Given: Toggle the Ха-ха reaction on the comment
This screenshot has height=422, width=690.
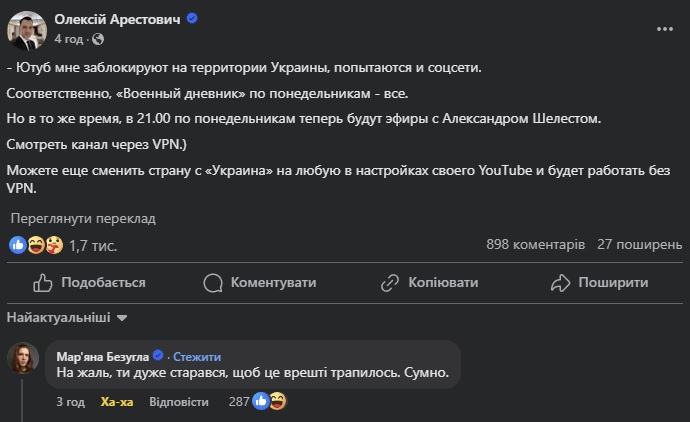Looking at the screenshot, I should click(x=117, y=402).
